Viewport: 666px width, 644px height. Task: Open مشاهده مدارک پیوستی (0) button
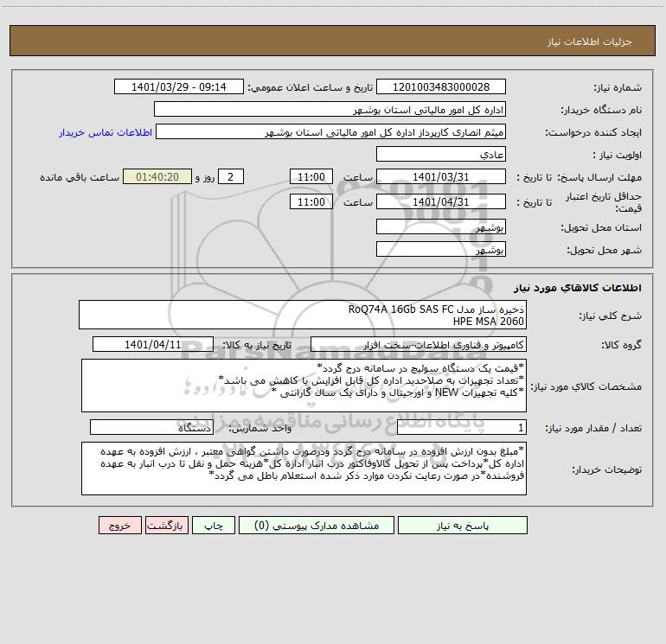pyautogui.click(x=317, y=525)
